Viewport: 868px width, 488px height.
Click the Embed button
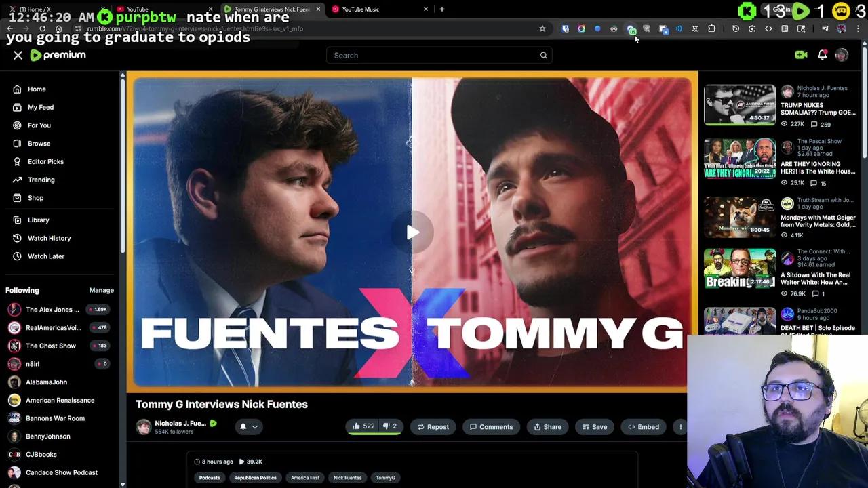click(x=643, y=427)
